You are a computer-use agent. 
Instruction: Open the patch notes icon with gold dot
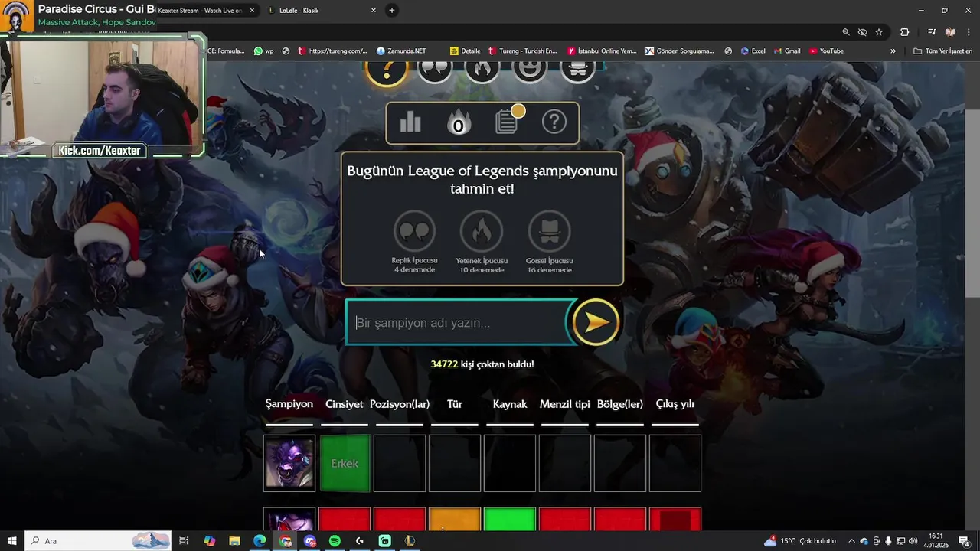(x=508, y=121)
